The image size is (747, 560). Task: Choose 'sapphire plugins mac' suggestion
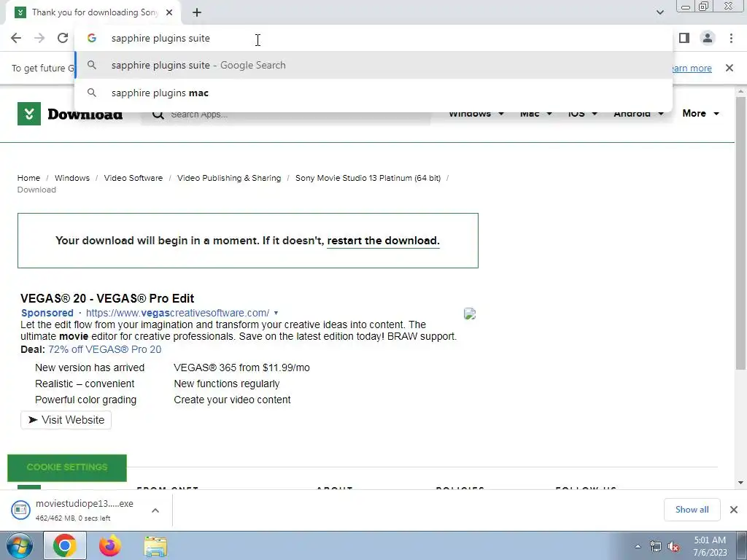(373, 93)
